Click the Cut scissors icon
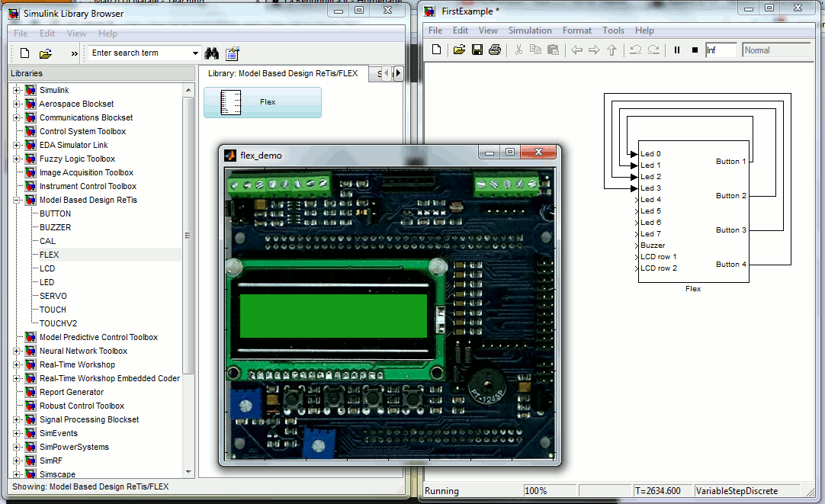Screen dimensions: 825x504 pos(518,50)
